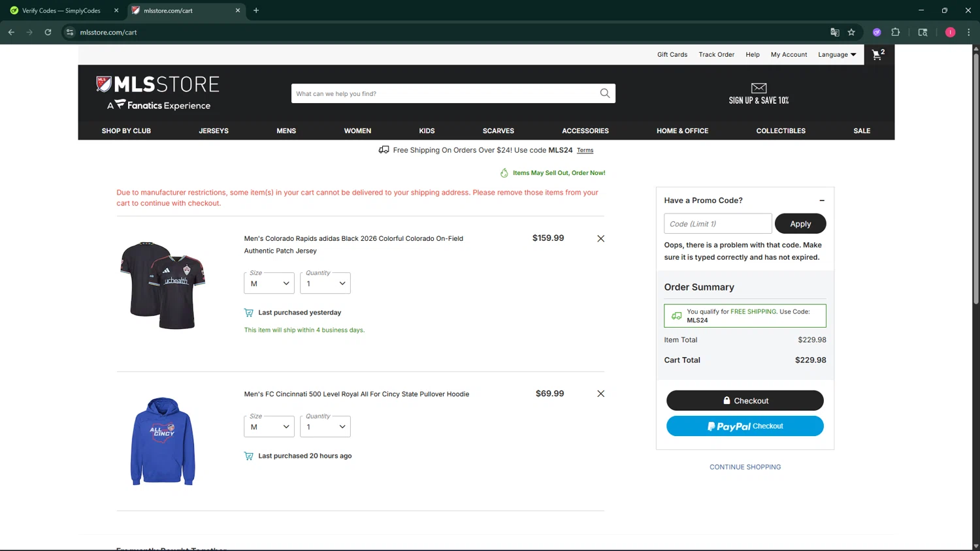Open the Kids menu
The image size is (980, 551).
point(427,131)
